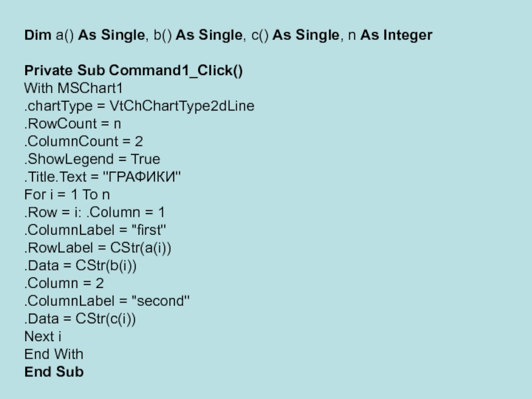The height and width of the screenshot is (399, 532).
Task: Click the ".Title.Text" line with "ГРАФИКИ"
Action: click(x=102, y=177)
